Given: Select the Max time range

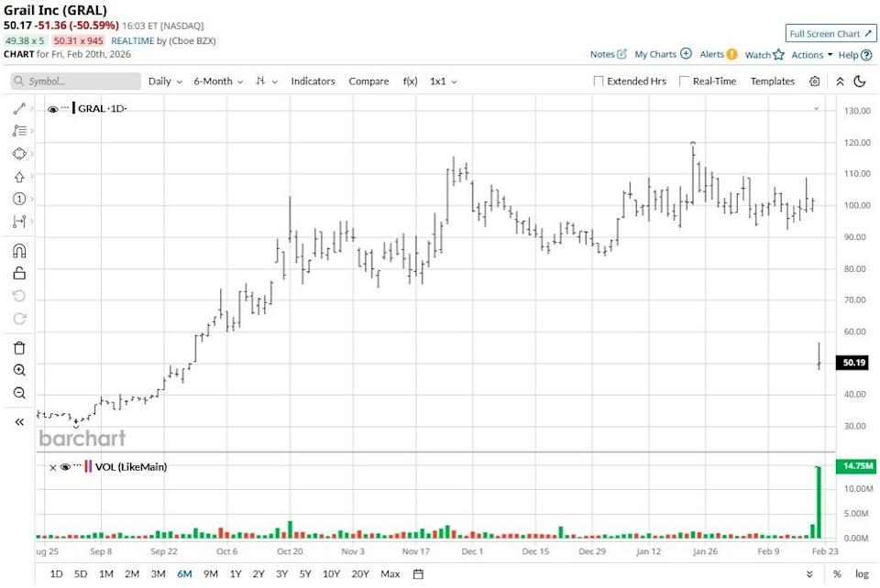Looking at the screenshot, I should tap(390, 573).
